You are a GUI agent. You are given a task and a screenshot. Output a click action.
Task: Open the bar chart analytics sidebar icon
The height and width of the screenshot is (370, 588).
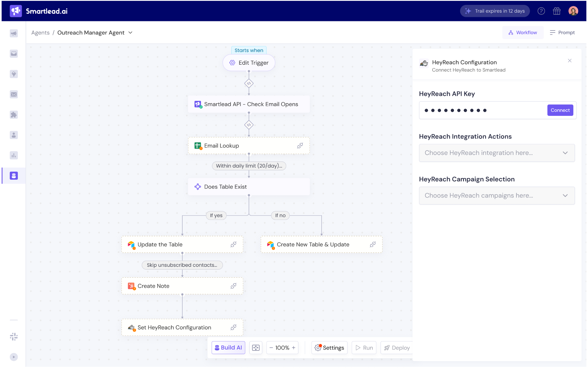(x=14, y=156)
